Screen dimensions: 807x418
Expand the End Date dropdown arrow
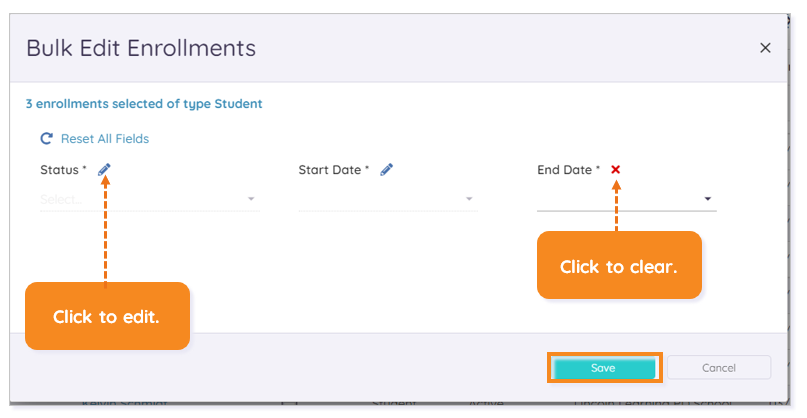pyautogui.click(x=708, y=199)
